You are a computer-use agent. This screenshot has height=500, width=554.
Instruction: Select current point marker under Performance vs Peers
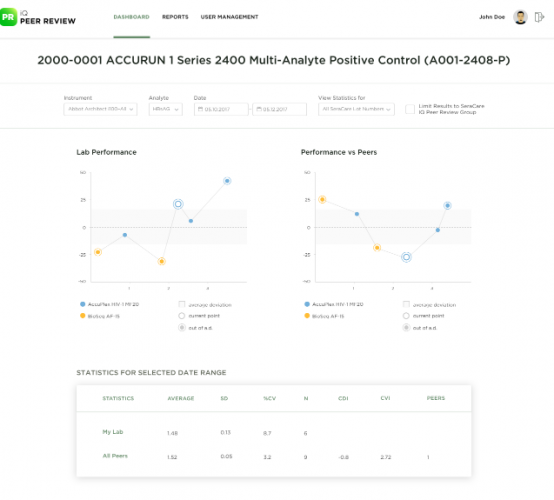click(x=406, y=316)
